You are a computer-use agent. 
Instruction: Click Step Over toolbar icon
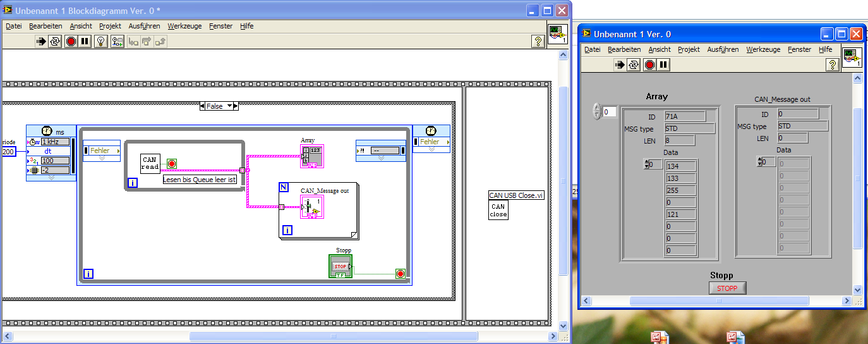pos(147,41)
